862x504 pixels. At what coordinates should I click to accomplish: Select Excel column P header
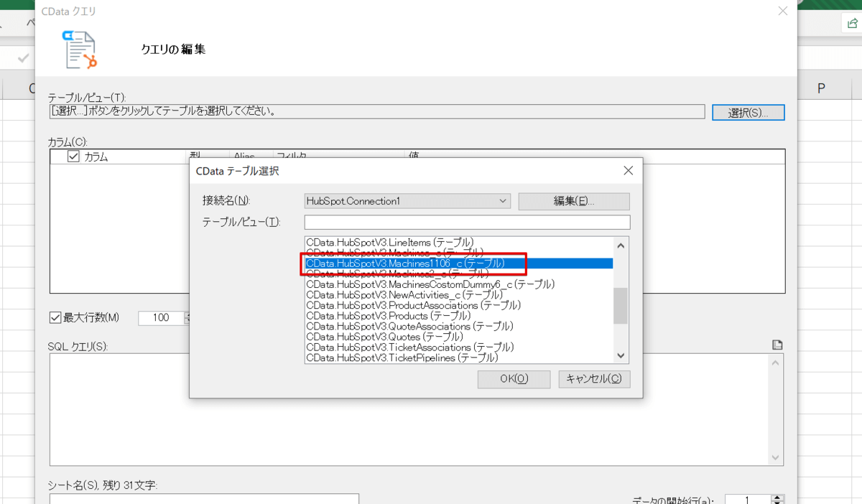click(821, 88)
